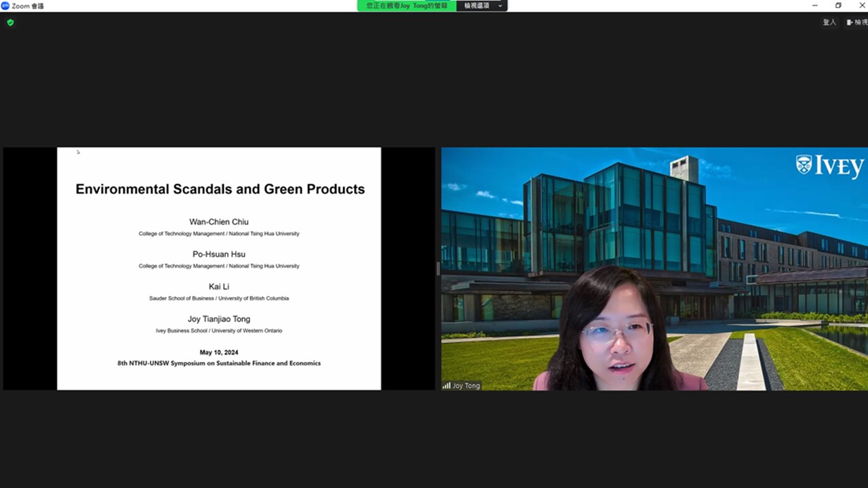Click the green Joy Tong screen-viewing banner
The width and height of the screenshot is (868, 488).
(407, 5)
